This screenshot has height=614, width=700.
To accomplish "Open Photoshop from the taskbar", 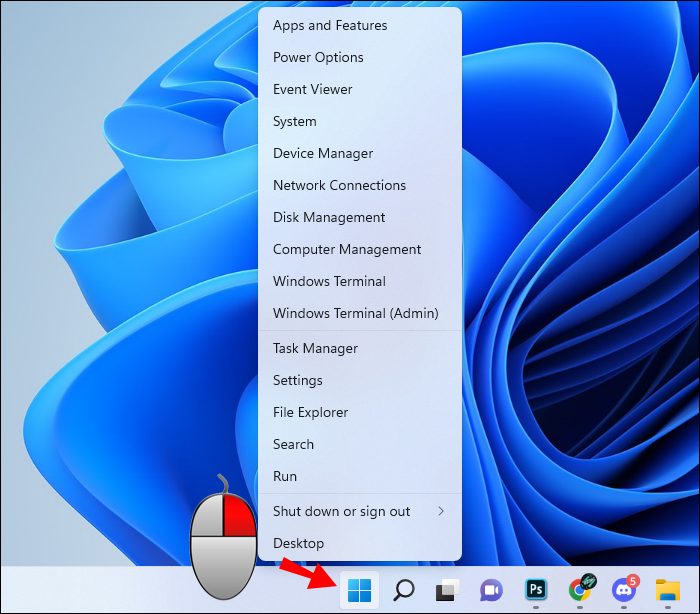I will 536,591.
